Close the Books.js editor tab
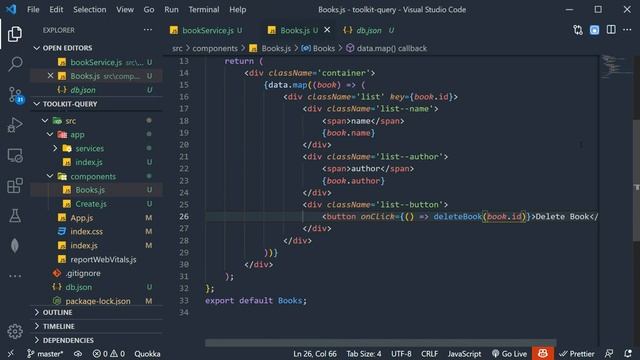Image resolution: width=640 pixels, height=360 pixels. point(327,30)
